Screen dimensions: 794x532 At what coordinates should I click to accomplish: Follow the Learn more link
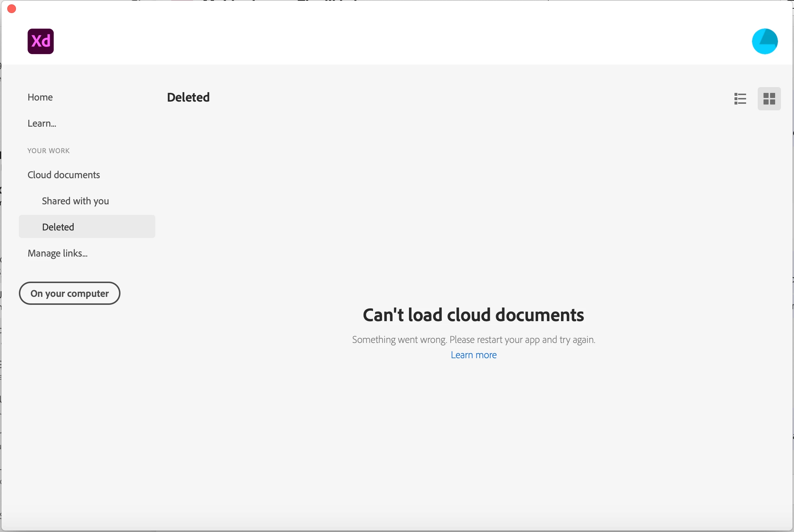(x=474, y=355)
